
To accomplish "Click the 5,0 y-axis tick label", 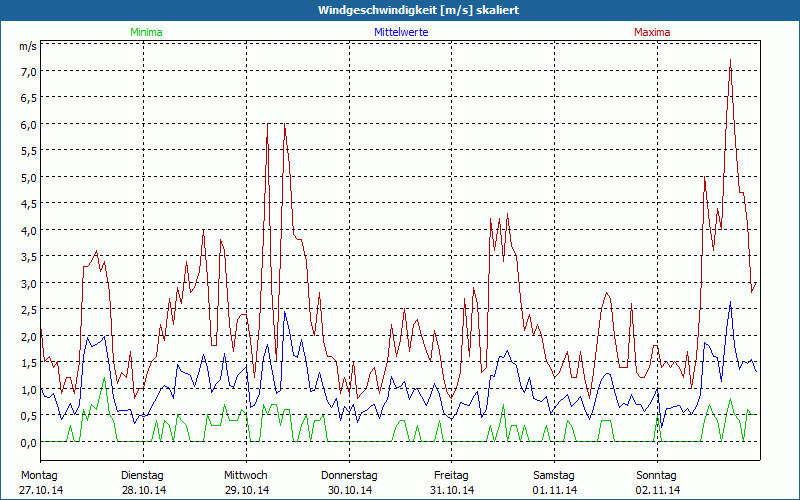I will 28,178.
